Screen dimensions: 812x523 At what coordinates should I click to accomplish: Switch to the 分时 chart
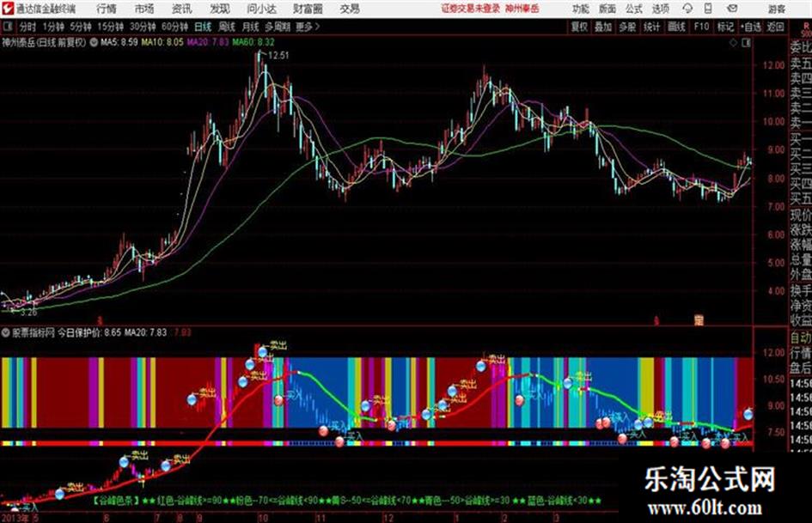tap(27, 27)
